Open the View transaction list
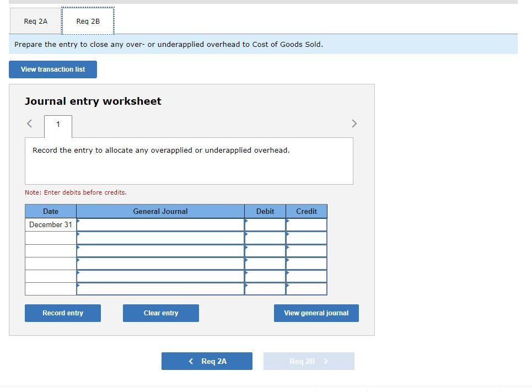 coord(53,69)
